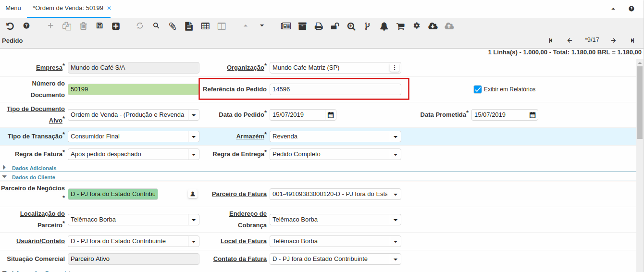
Task: Open product info cart icon
Action: (400, 26)
